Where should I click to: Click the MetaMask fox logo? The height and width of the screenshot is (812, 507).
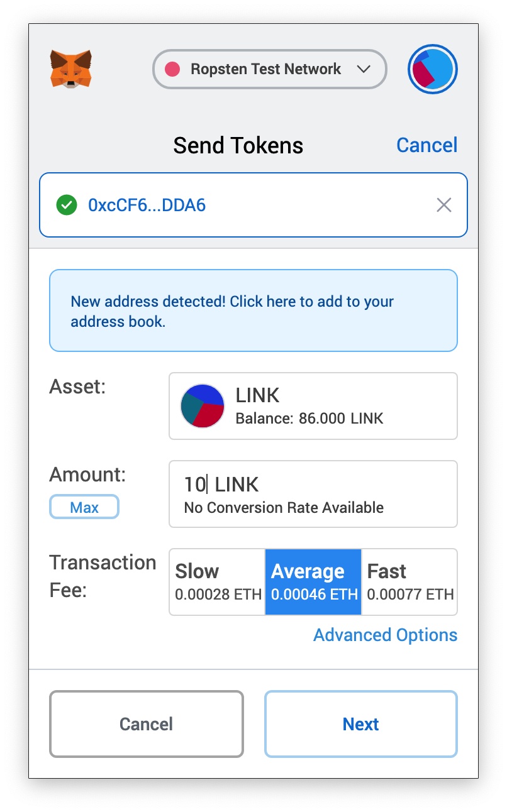tap(70, 69)
